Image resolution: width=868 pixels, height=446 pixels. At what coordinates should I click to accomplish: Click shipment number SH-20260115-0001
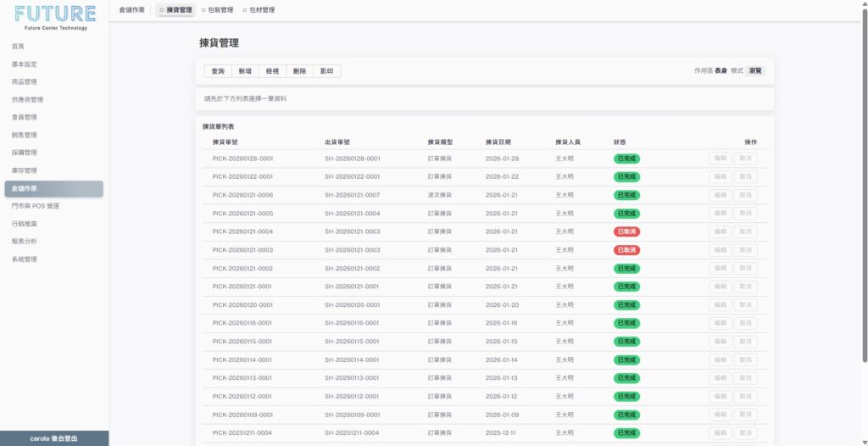coord(352,342)
